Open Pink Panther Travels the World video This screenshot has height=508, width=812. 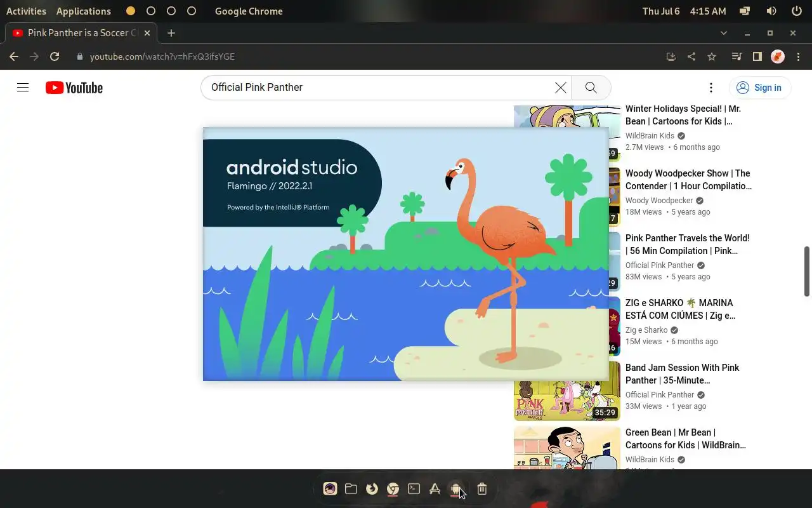tap(688, 244)
